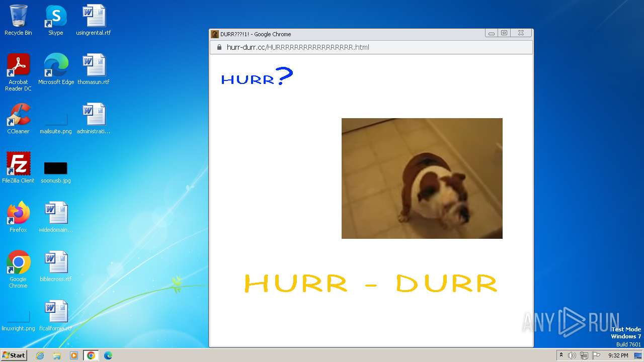Click the bulldog image on page
Screen dimensions: 644x362
422,178
